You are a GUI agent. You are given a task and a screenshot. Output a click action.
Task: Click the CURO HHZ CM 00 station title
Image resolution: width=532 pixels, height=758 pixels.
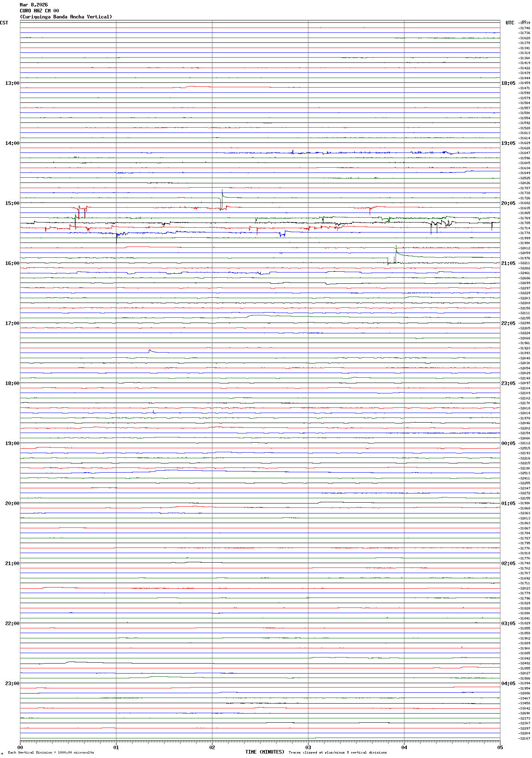point(39,11)
